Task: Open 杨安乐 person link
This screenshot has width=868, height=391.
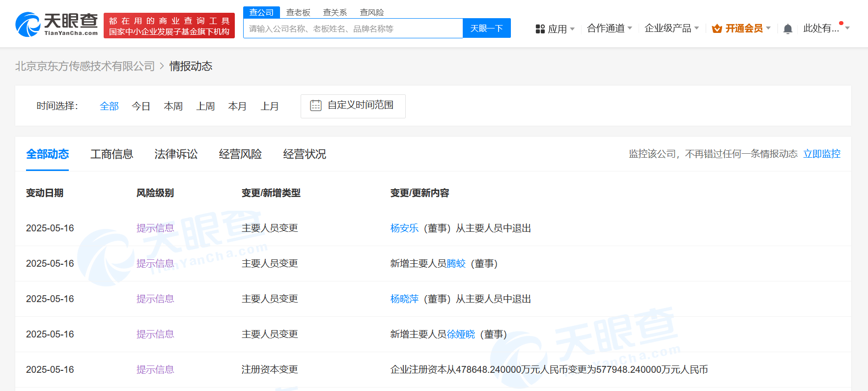Action: 404,228
